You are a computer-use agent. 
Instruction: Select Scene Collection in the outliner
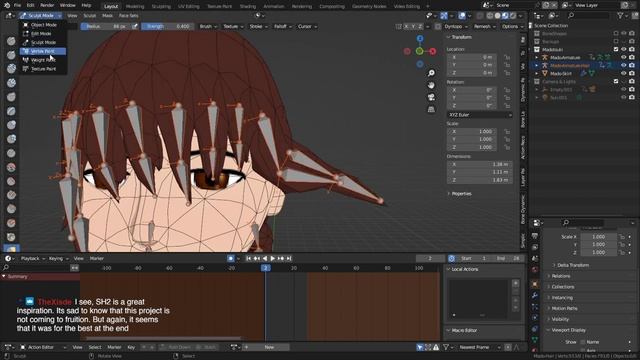pos(551,25)
